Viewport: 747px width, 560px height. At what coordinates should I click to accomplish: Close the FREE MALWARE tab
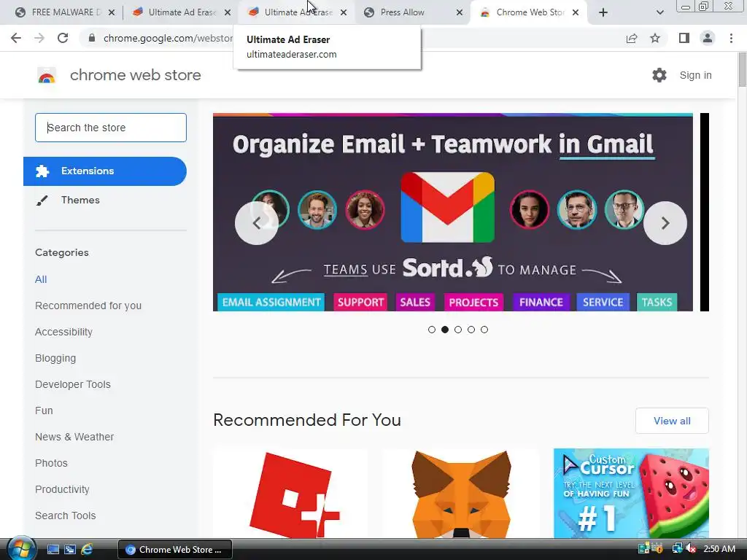click(x=112, y=12)
